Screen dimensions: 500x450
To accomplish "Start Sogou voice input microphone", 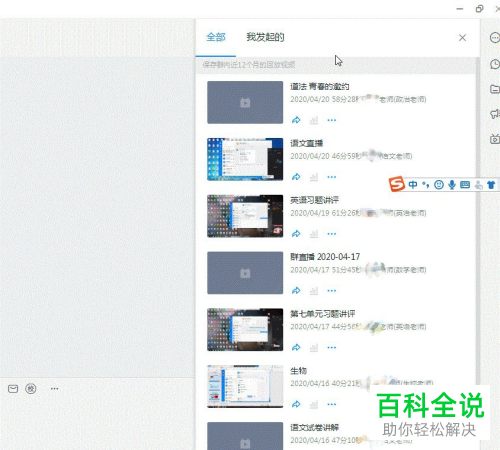I will [452, 184].
